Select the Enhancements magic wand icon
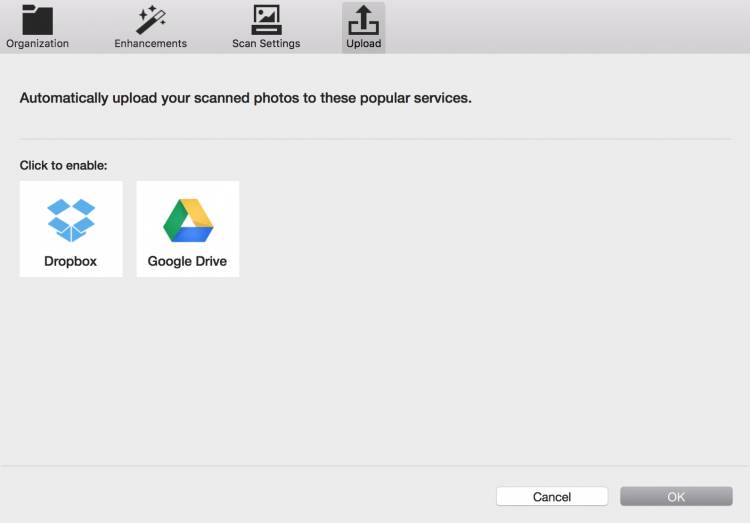 coord(151,20)
